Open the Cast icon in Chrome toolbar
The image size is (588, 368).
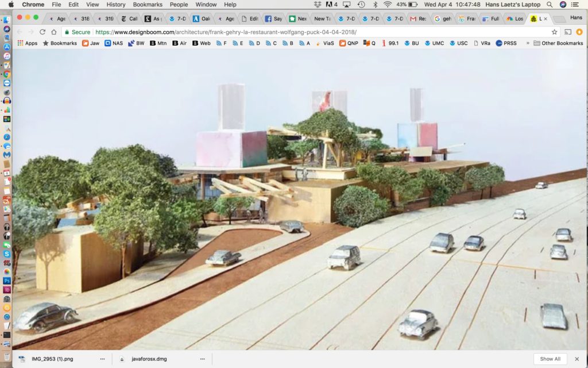(568, 32)
